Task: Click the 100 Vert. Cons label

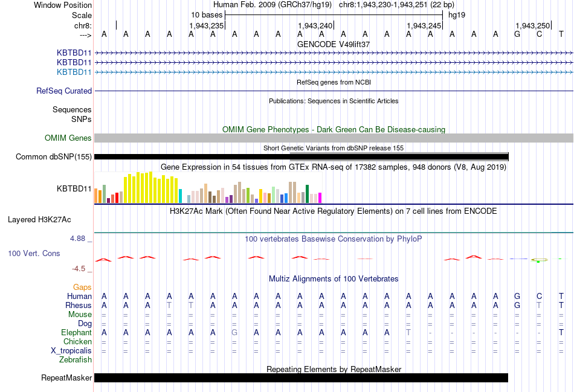Action: pos(34,253)
